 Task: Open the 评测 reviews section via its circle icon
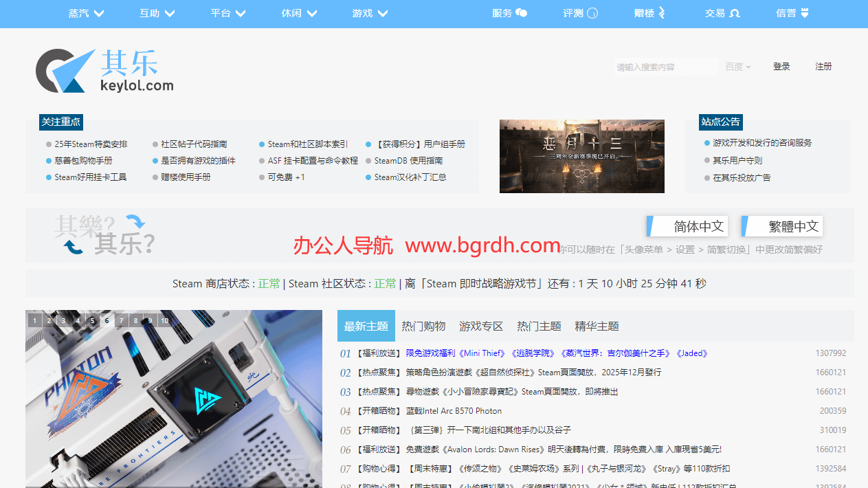tap(594, 12)
